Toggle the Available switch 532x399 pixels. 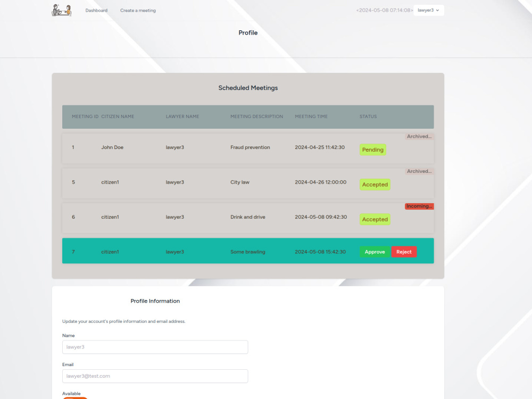(75, 397)
